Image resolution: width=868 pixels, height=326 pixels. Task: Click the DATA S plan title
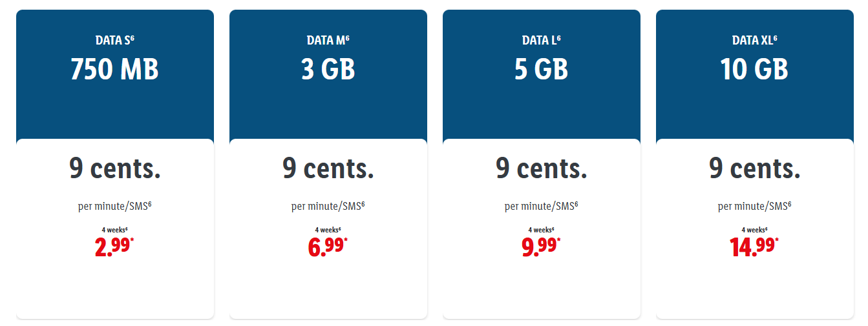point(114,40)
